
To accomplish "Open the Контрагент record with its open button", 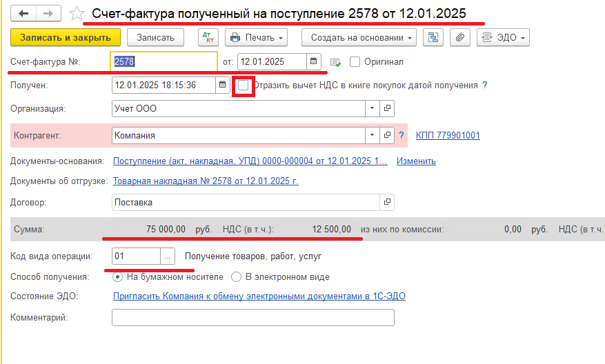I will point(387,135).
